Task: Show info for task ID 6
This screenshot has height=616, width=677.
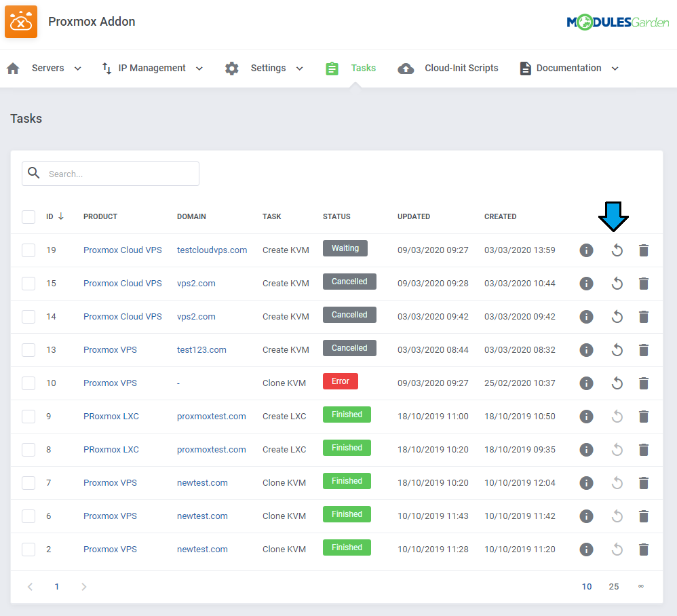Action: [x=586, y=516]
